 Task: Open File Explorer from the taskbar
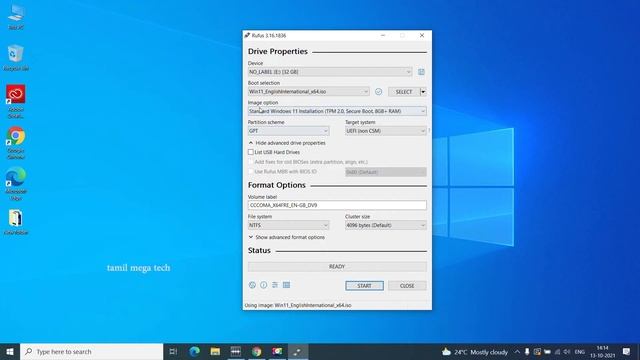[215, 351]
